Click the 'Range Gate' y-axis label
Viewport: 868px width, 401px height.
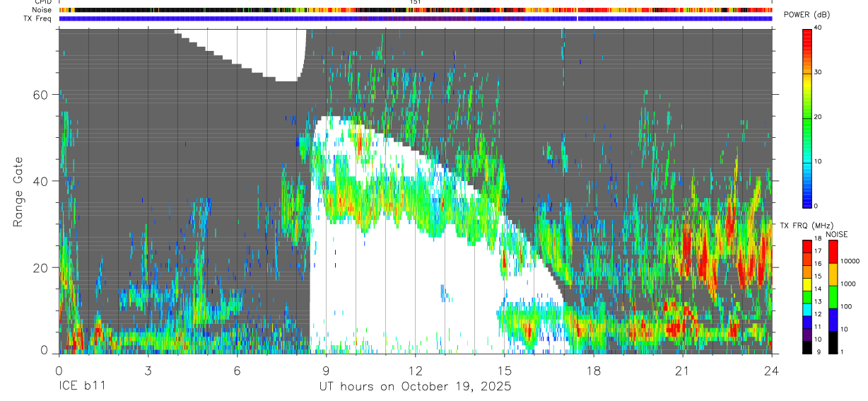click(x=18, y=192)
